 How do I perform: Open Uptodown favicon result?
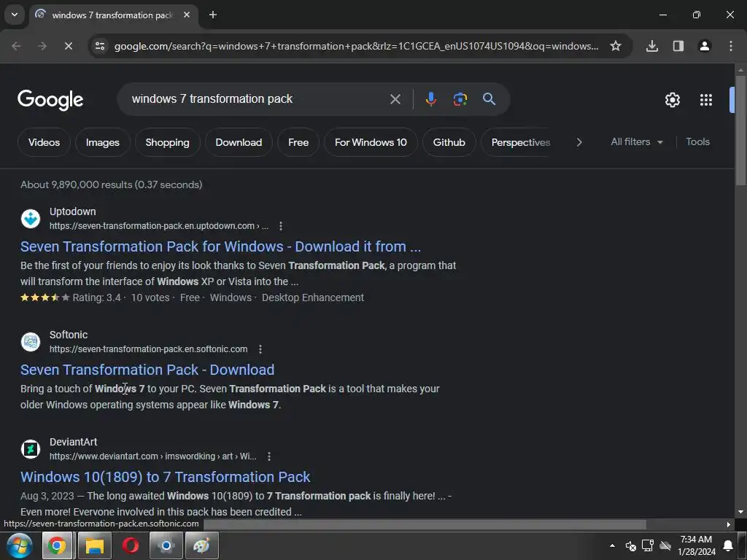31,219
